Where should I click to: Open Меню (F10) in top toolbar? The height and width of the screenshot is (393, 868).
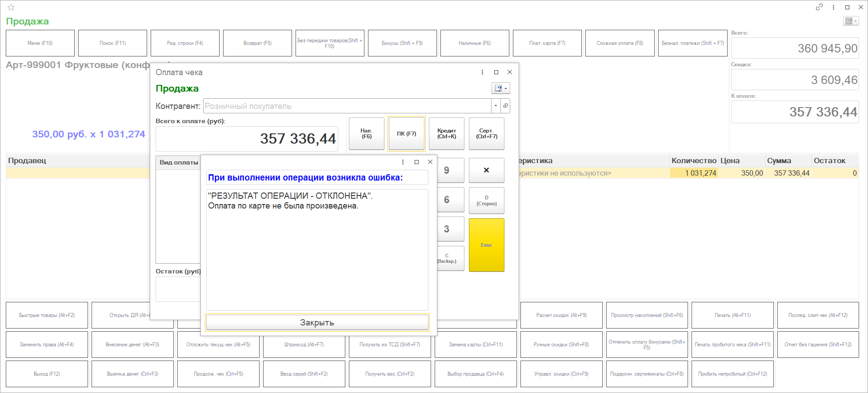[40, 43]
